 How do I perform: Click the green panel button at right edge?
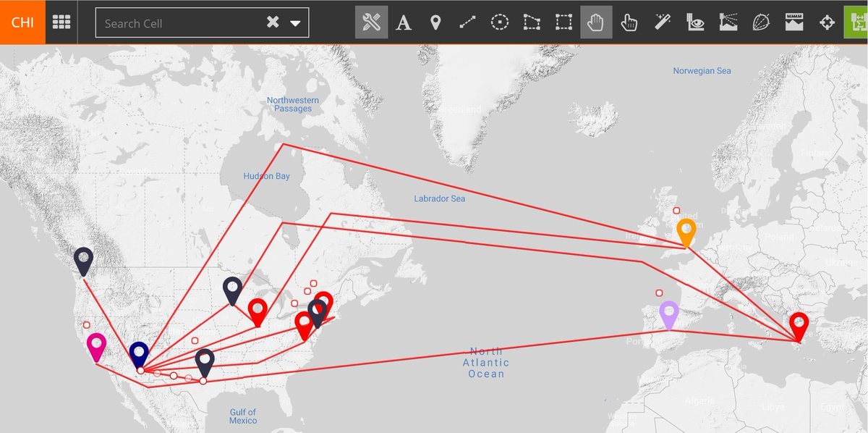[856, 22]
